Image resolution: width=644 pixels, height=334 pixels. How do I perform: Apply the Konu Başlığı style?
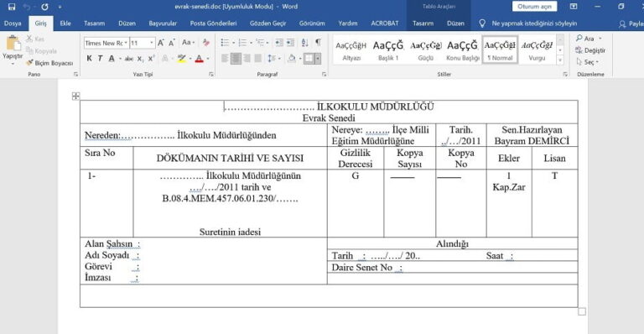tap(463, 50)
